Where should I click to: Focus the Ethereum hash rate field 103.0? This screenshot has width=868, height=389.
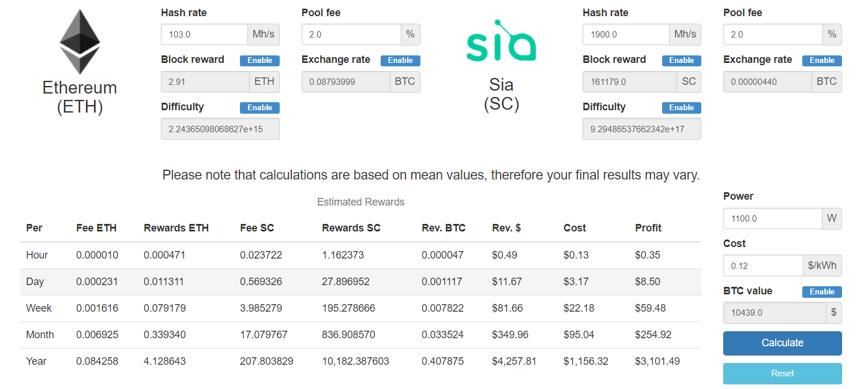[205, 35]
